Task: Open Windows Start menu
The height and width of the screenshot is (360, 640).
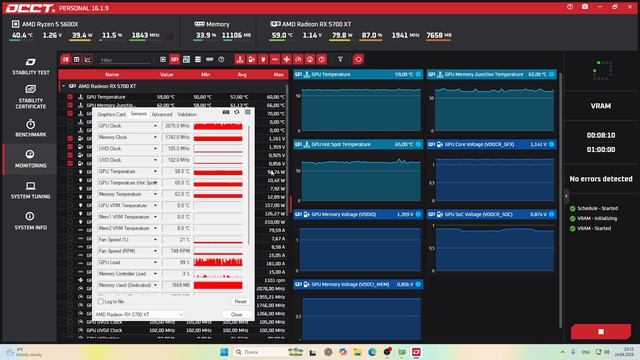Action: pyautogui.click(x=224, y=352)
